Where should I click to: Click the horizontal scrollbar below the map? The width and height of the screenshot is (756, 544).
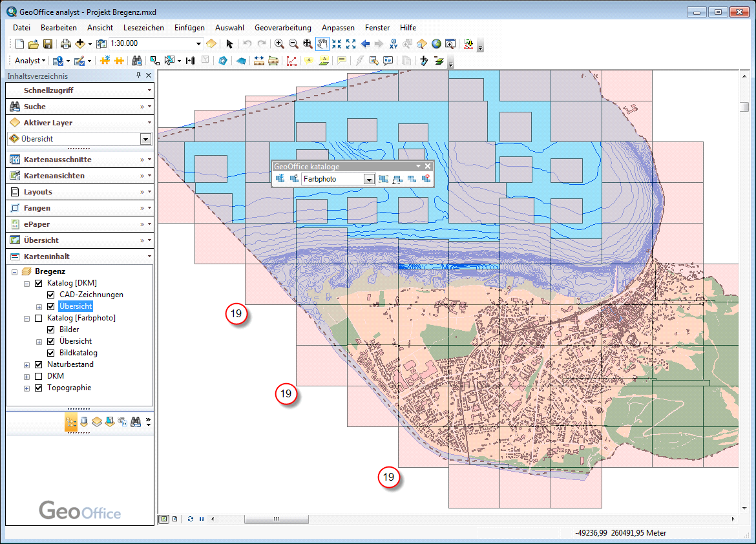coord(277,519)
